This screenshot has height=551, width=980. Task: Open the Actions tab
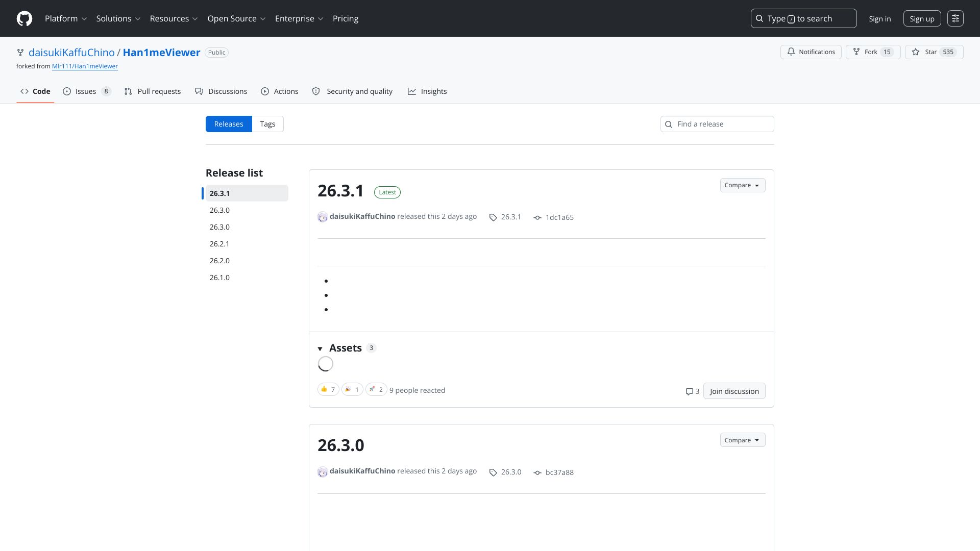[279, 91]
